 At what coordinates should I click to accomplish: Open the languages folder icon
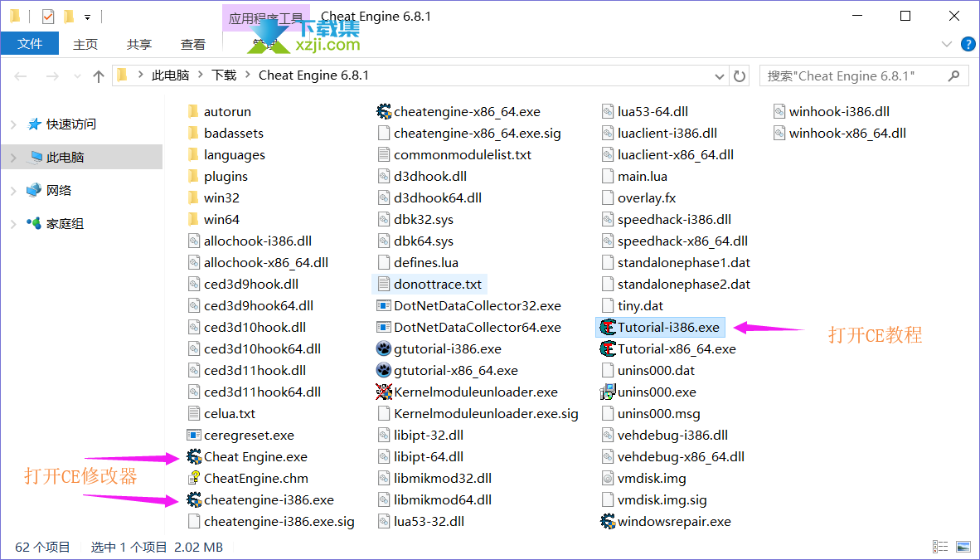click(193, 154)
